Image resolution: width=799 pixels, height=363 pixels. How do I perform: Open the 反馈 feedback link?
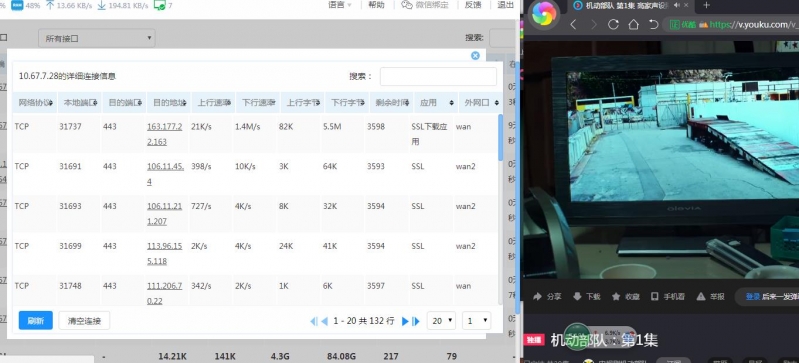tap(473, 5)
